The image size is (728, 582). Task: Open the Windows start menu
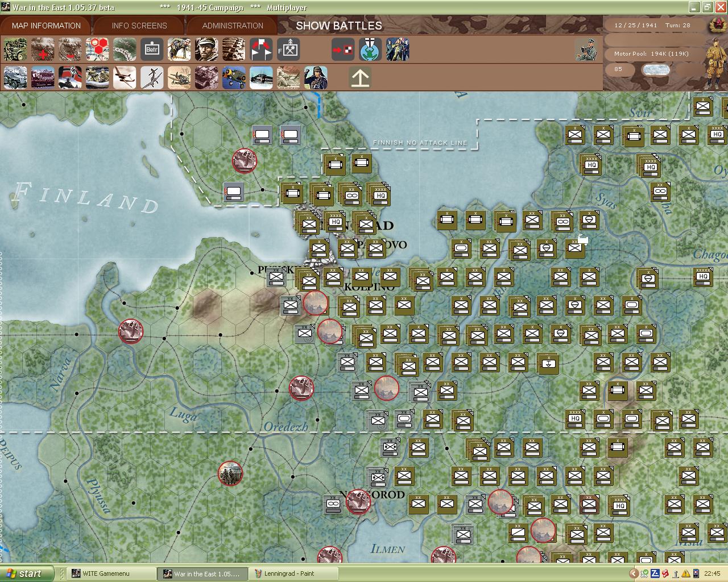pyautogui.click(x=27, y=573)
